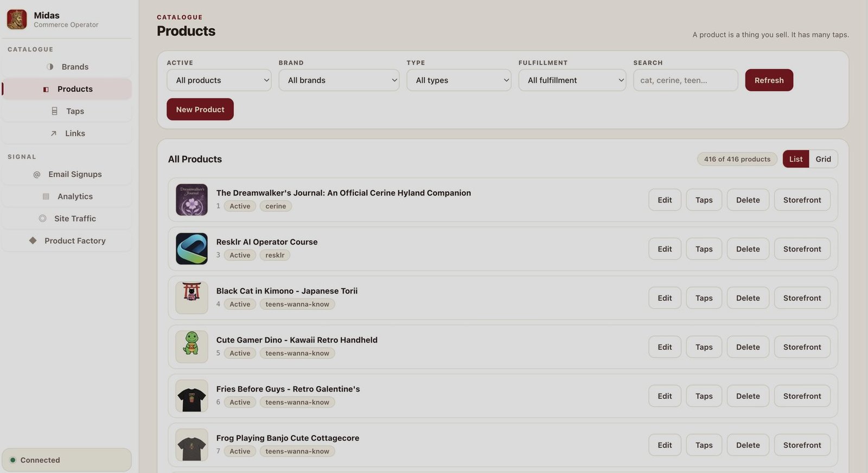Click Black Cat in Kimono thumbnail
Image resolution: width=868 pixels, height=473 pixels.
click(192, 298)
